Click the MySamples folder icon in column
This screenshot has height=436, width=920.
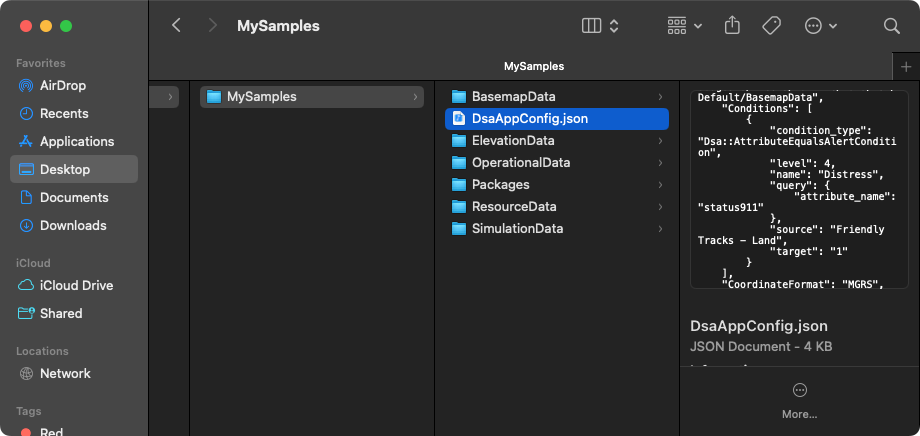click(x=214, y=97)
